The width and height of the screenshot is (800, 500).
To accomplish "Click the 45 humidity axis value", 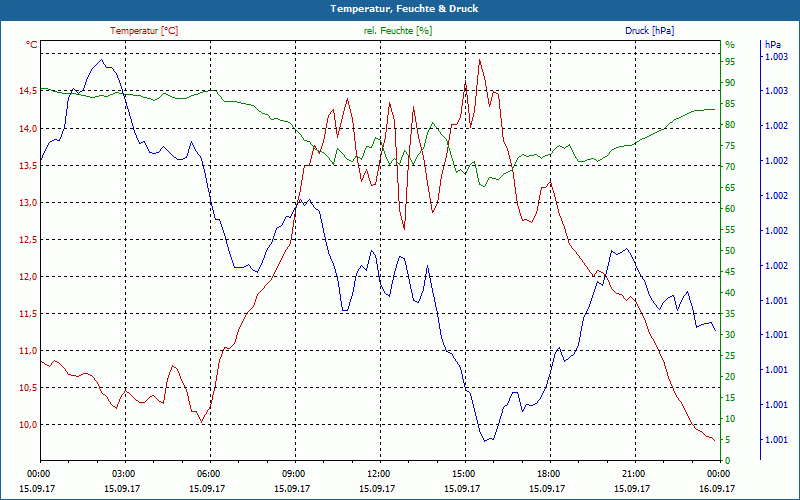I will [x=730, y=272].
